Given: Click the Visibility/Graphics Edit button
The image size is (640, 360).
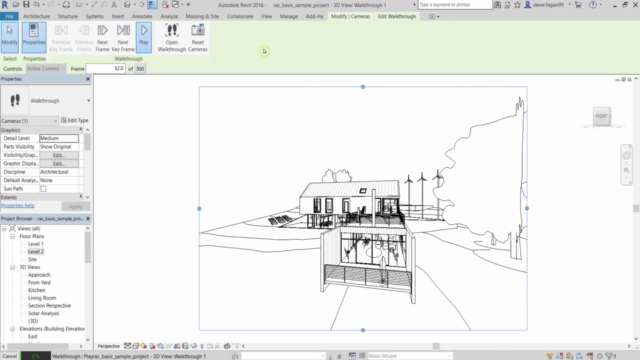Looking at the screenshot, I should [59, 155].
